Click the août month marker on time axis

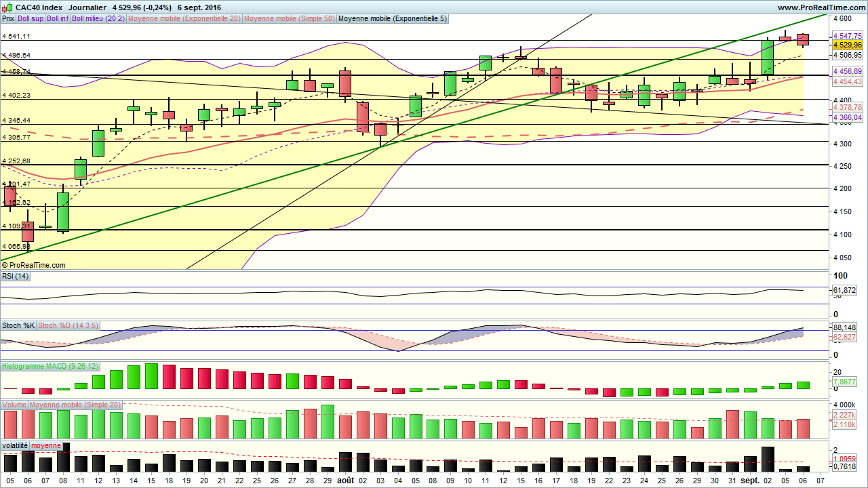(x=345, y=480)
